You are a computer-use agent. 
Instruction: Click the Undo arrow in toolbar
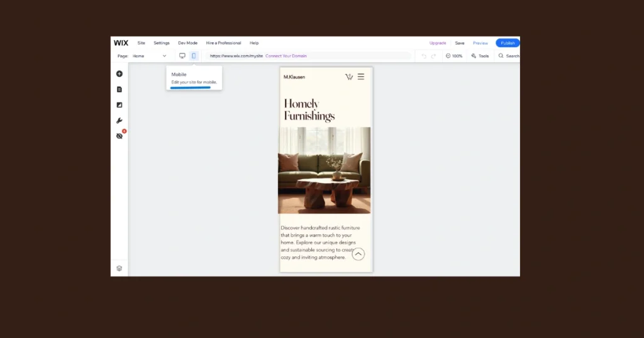[x=424, y=56]
